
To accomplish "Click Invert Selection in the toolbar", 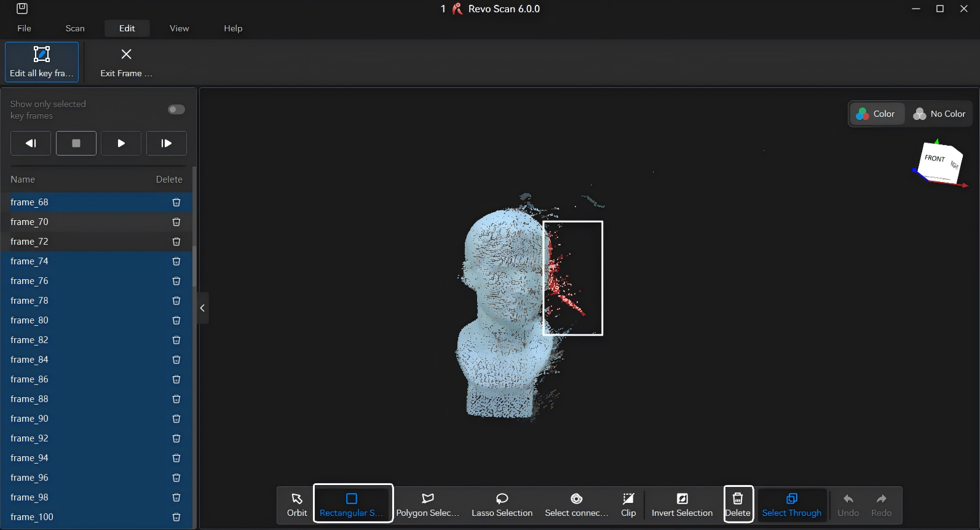I will (x=682, y=504).
